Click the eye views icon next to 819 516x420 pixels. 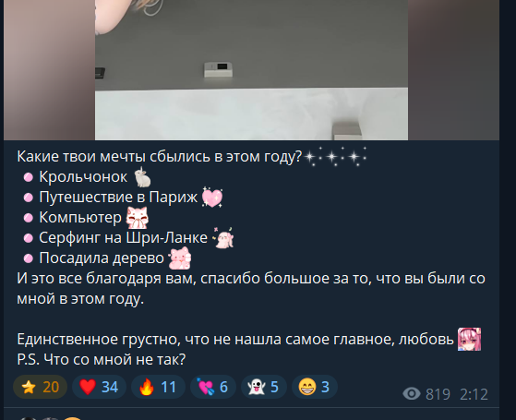[412, 393]
